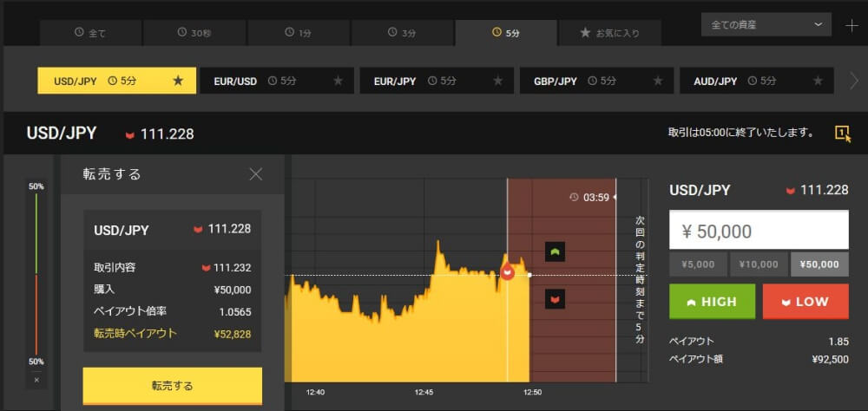Click the one-click trade icon
Viewport: 868px width, 411px height.
pyautogui.click(x=843, y=134)
